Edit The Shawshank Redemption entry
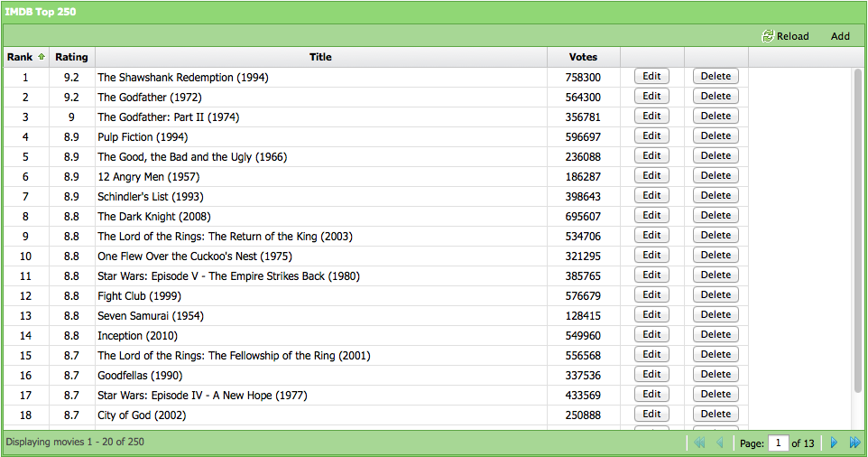The width and height of the screenshot is (868, 457). point(651,77)
